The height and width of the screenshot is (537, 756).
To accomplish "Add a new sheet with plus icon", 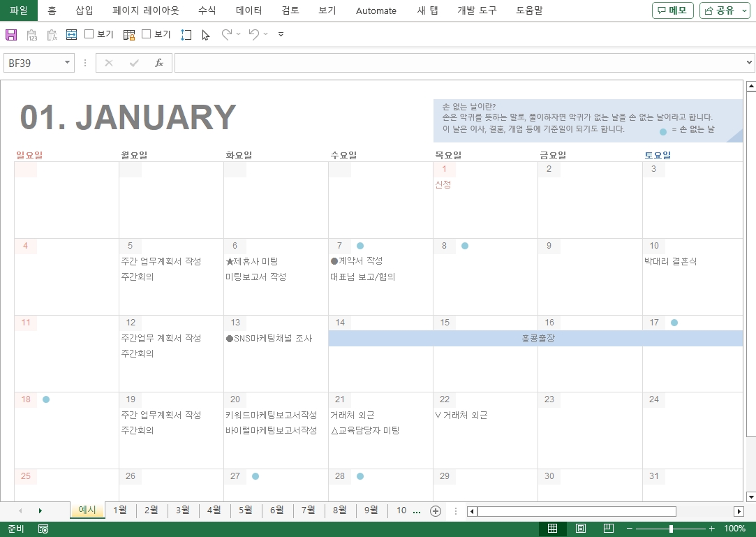I will (x=436, y=510).
